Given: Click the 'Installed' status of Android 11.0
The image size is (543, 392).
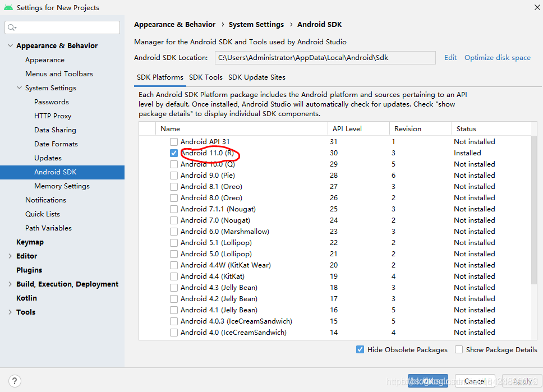Looking at the screenshot, I should tap(467, 153).
